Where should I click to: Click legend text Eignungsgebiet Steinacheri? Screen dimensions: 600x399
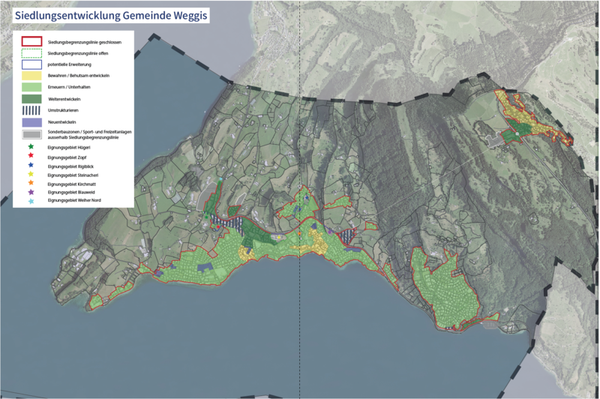[x=73, y=176]
